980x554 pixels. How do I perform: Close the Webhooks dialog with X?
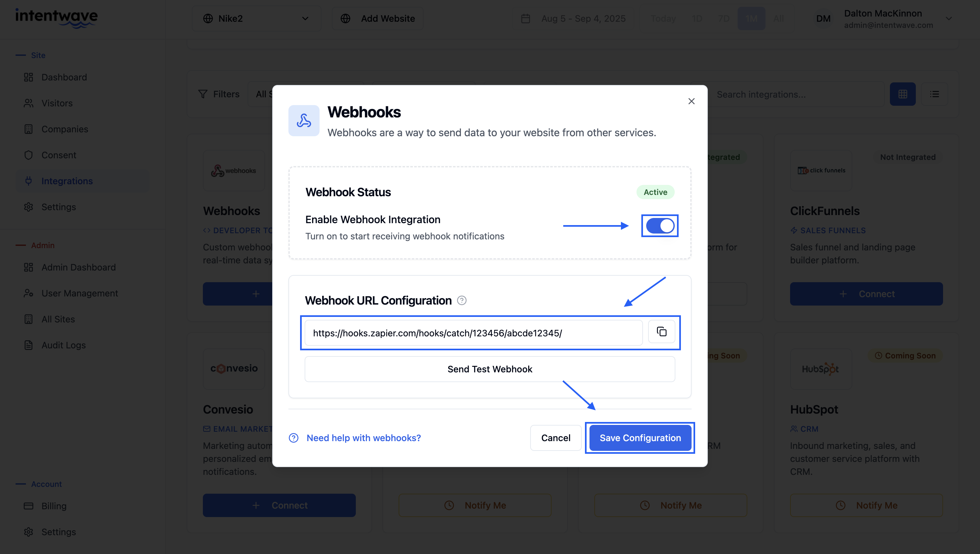(691, 101)
